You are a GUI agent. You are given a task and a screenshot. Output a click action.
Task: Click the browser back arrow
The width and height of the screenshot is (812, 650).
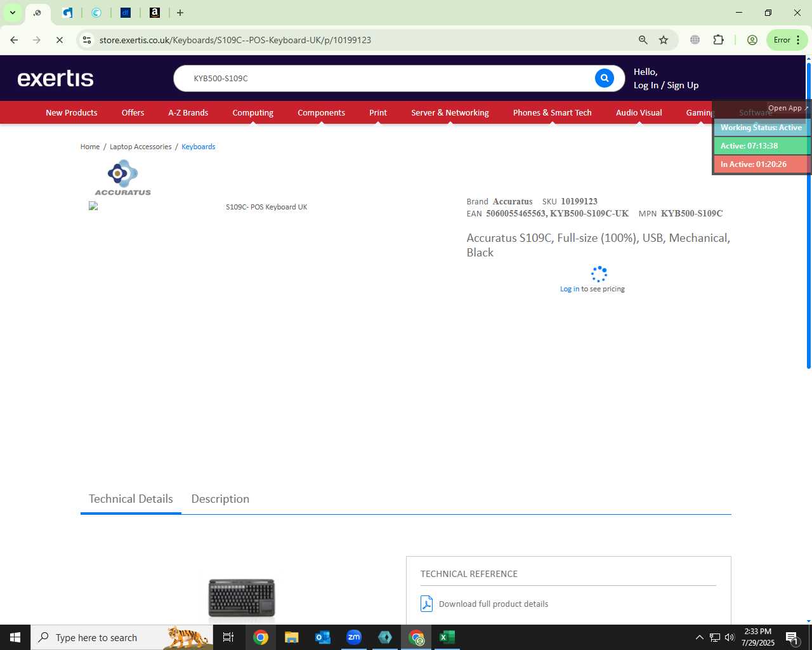(14, 40)
